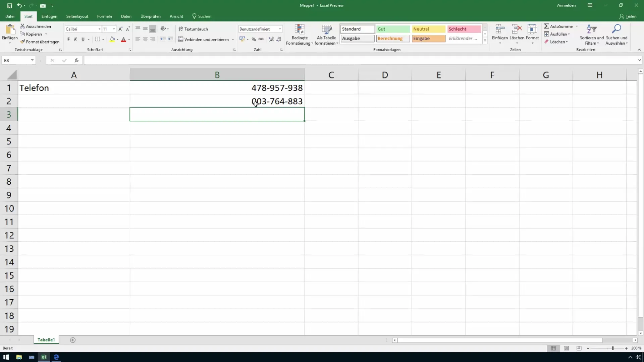Image resolution: width=644 pixels, height=362 pixels.
Task: Open the font size dropdown
Action: pyautogui.click(x=114, y=29)
